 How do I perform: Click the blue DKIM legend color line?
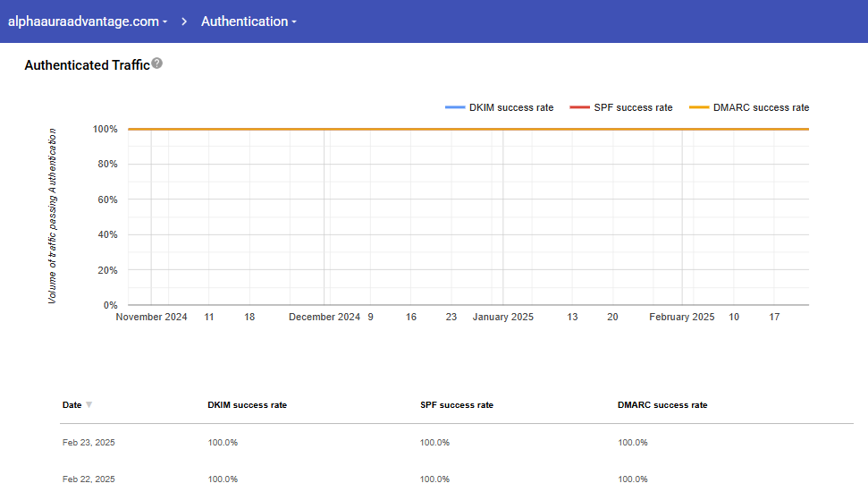pos(454,107)
